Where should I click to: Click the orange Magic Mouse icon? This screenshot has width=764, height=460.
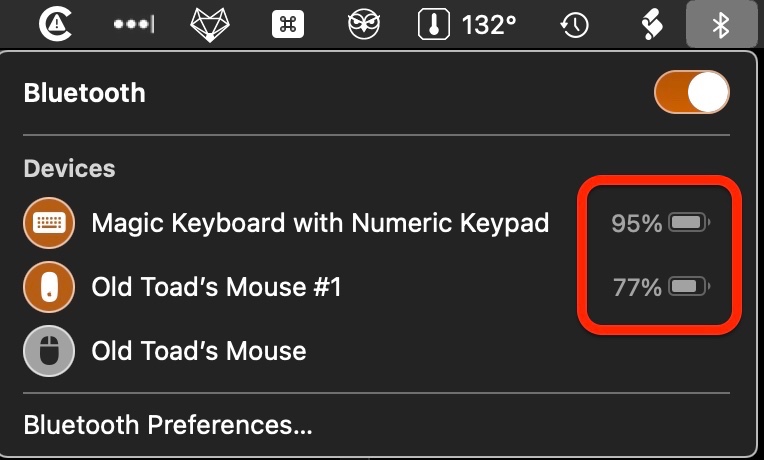[47, 288]
